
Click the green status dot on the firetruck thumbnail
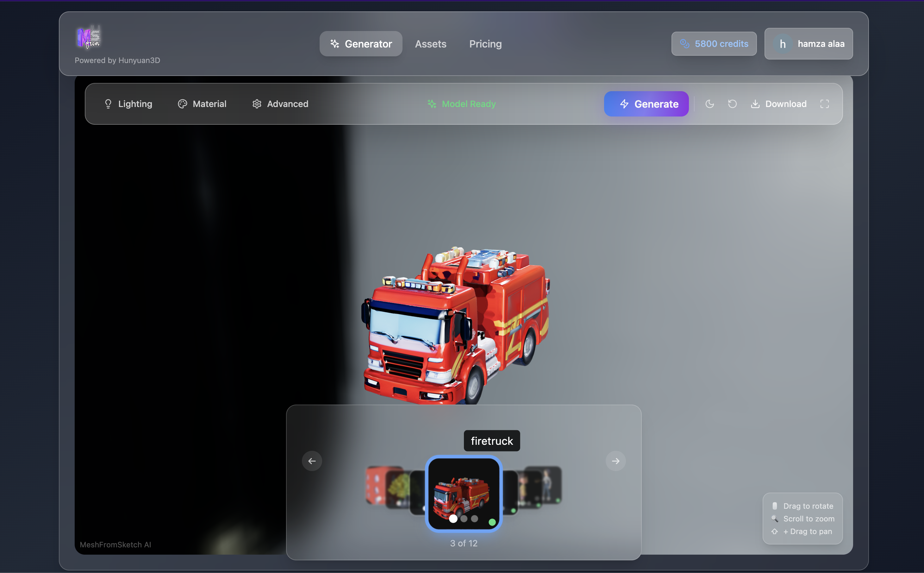[492, 522]
